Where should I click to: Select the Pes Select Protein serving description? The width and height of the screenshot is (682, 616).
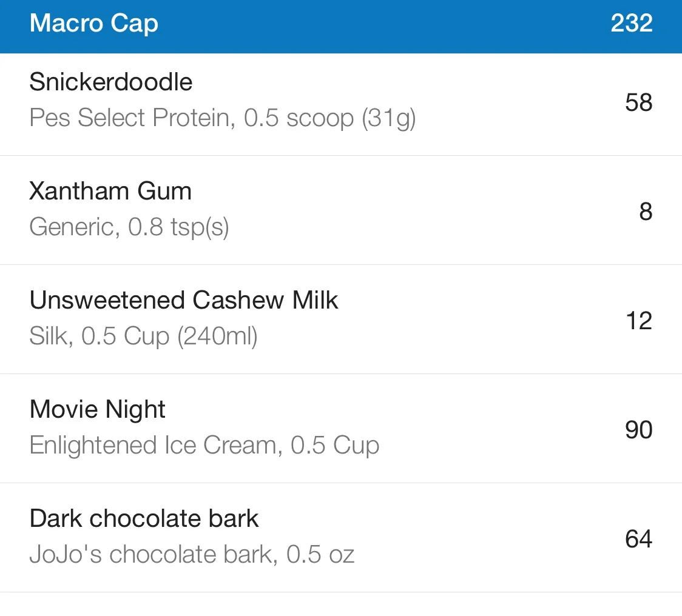pos(223,118)
